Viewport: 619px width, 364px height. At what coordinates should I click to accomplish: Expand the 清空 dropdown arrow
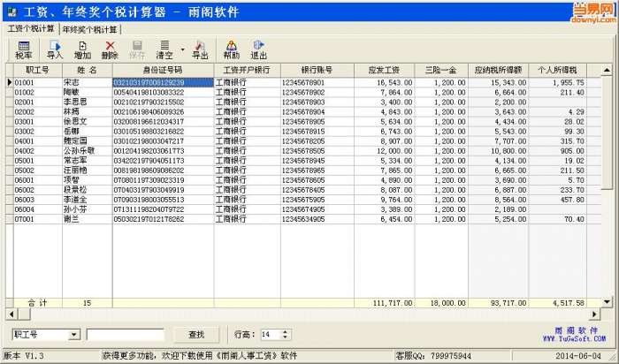pos(182,49)
